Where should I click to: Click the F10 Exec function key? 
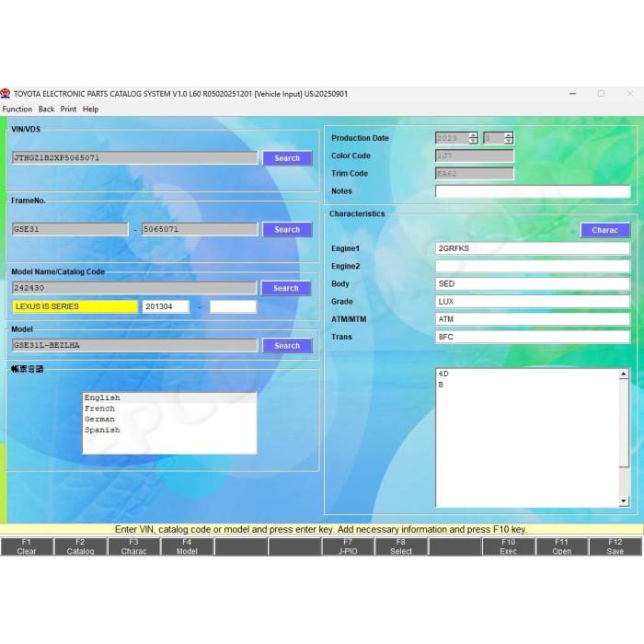pos(508,546)
